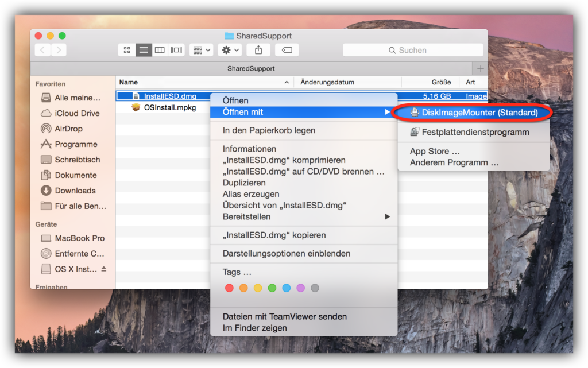The width and height of the screenshot is (588, 368).
Task: Open Programme in sidebar
Action: (x=69, y=144)
